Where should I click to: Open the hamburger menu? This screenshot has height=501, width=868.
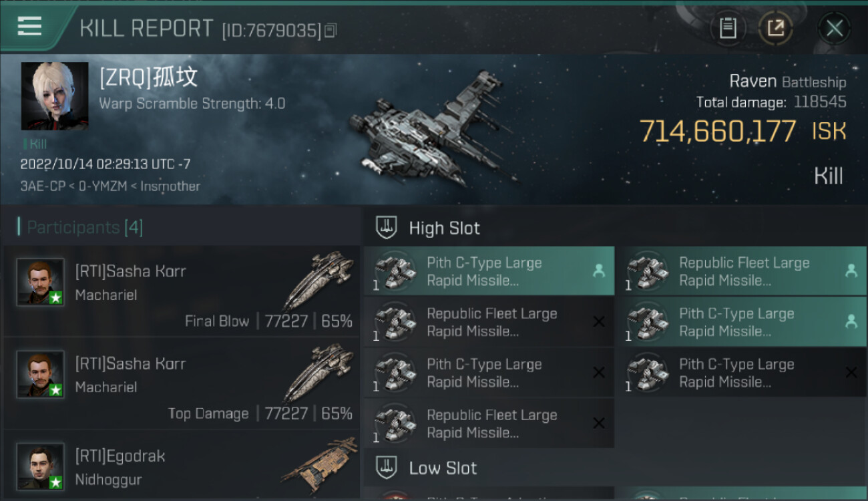pos(30,27)
